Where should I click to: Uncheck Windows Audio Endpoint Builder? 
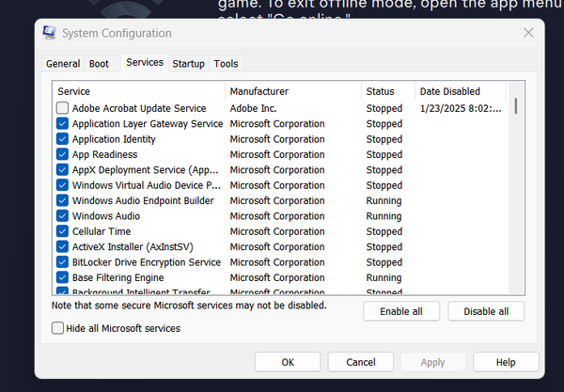[x=62, y=200]
